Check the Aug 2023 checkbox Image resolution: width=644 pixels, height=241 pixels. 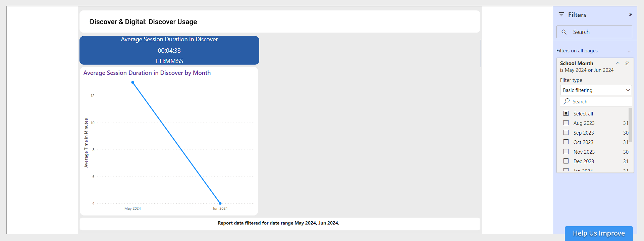566,123
